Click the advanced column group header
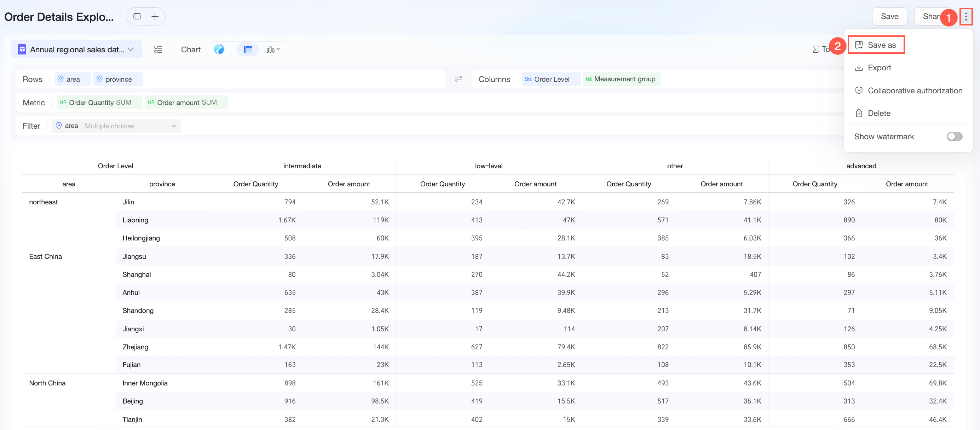 (861, 166)
